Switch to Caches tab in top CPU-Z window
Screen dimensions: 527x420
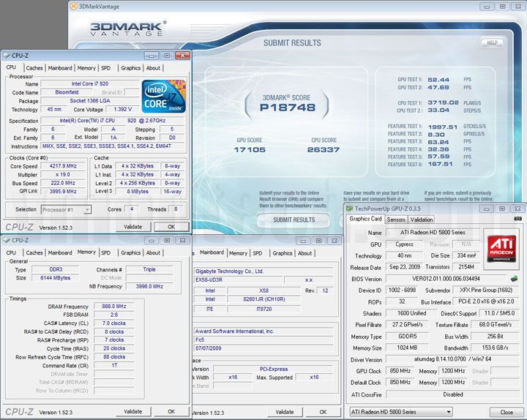pos(34,68)
